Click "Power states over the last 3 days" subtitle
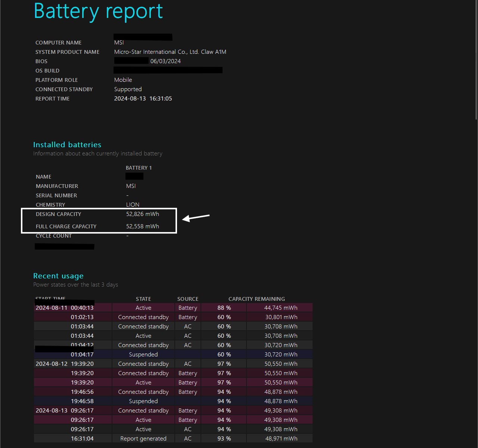This screenshot has width=478, height=448. (x=75, y=285)
